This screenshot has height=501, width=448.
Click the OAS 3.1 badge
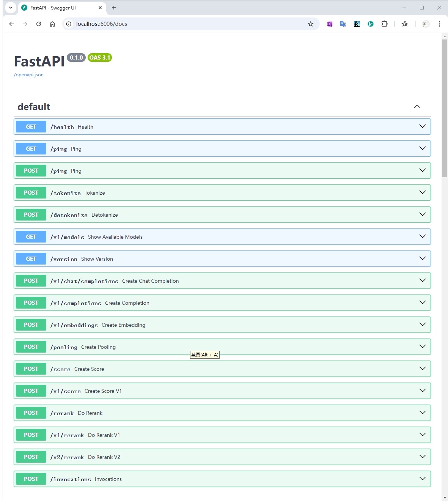point(100,58)
